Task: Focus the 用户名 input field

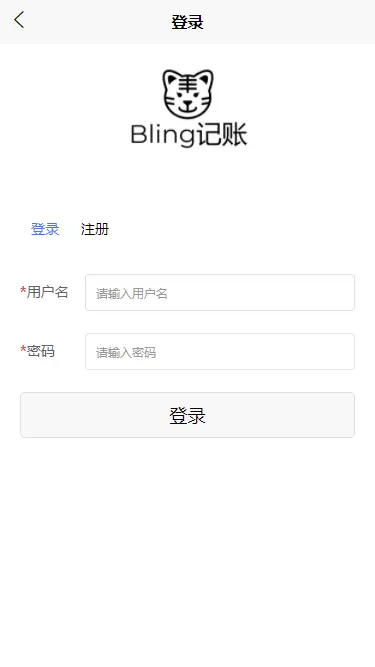Action: 220,292
